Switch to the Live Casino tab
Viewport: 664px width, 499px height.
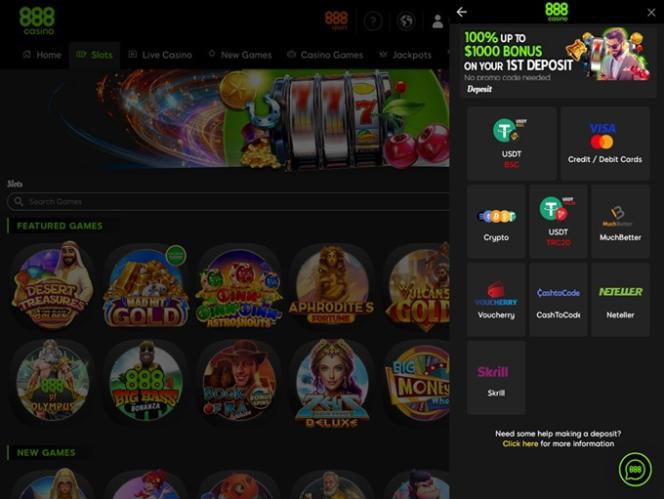(160, 55)
